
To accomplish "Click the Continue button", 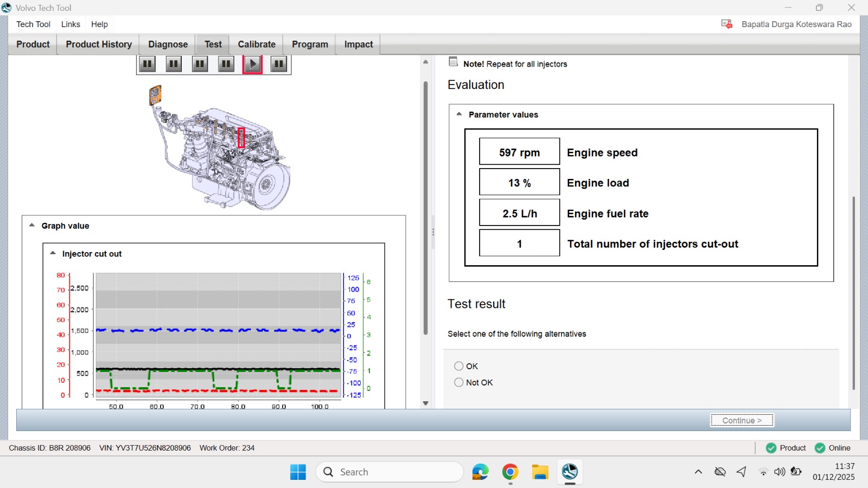I will 742,420.
